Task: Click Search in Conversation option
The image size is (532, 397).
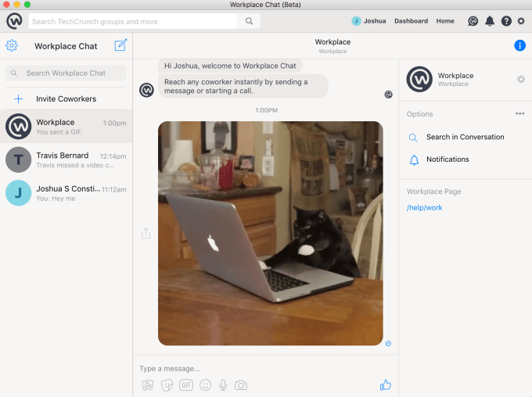Action: 465,137
